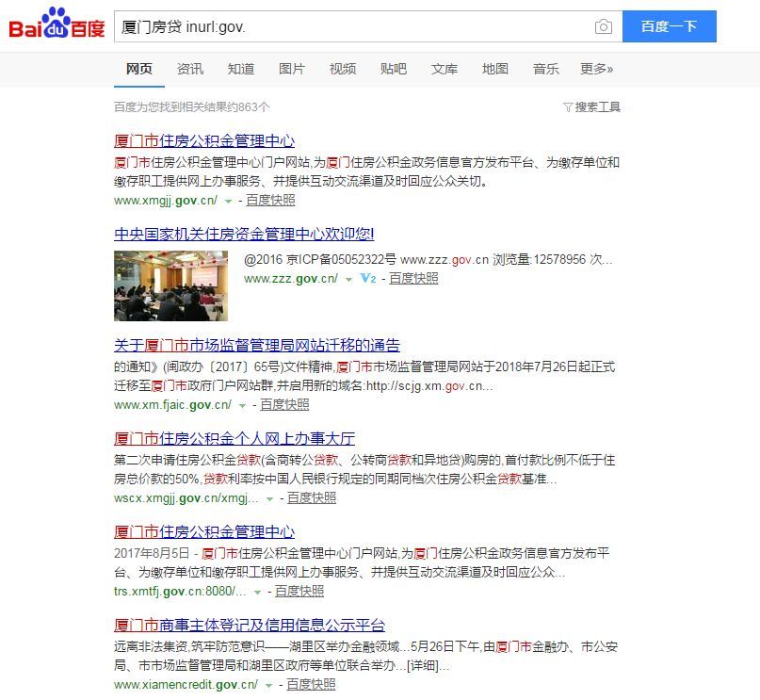Expand the 更多» menu
760x700 pixels.
point(597,69)
